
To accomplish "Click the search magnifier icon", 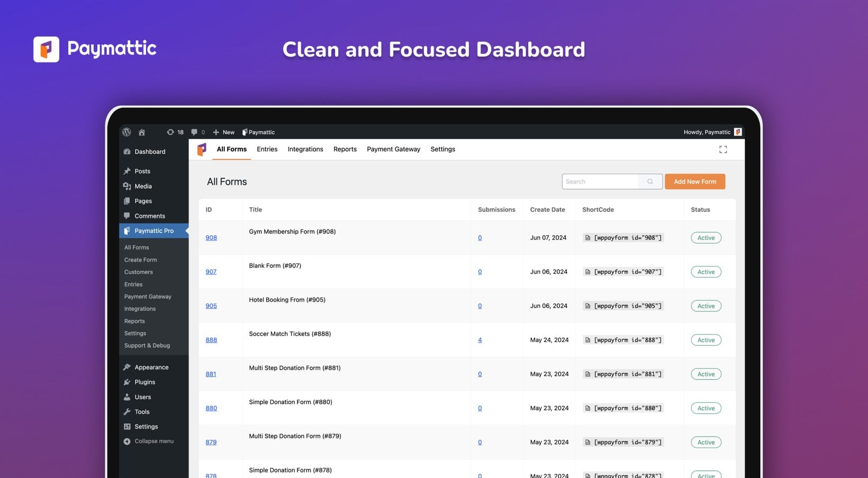I will point(650,181).
